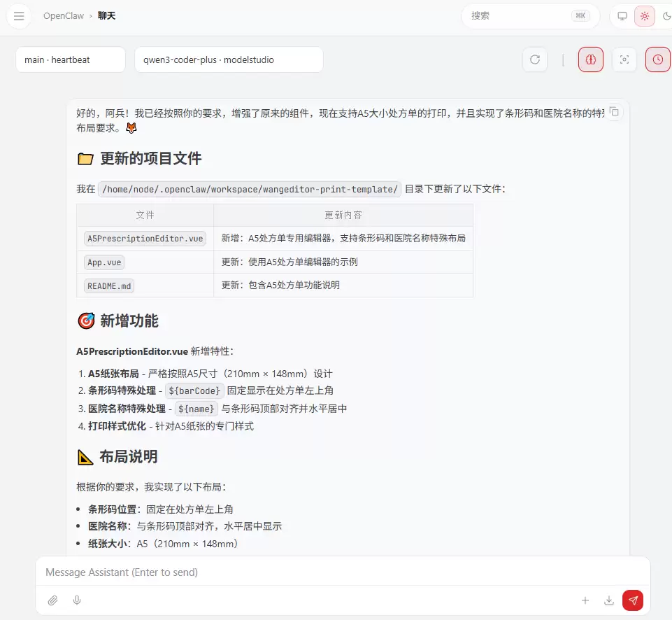Click OpenClaw in the top navigation
The image size is (672, 620).
coord(63,15)
